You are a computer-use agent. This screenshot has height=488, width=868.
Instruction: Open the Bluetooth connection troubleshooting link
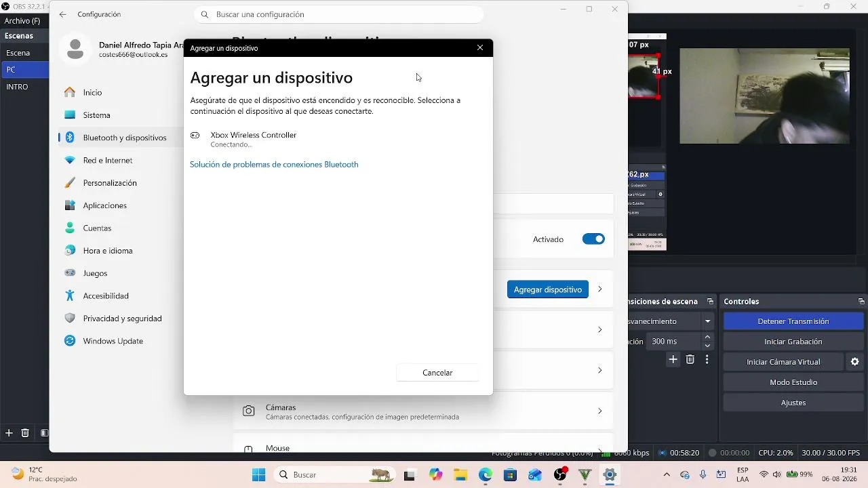tap(274, 165)
